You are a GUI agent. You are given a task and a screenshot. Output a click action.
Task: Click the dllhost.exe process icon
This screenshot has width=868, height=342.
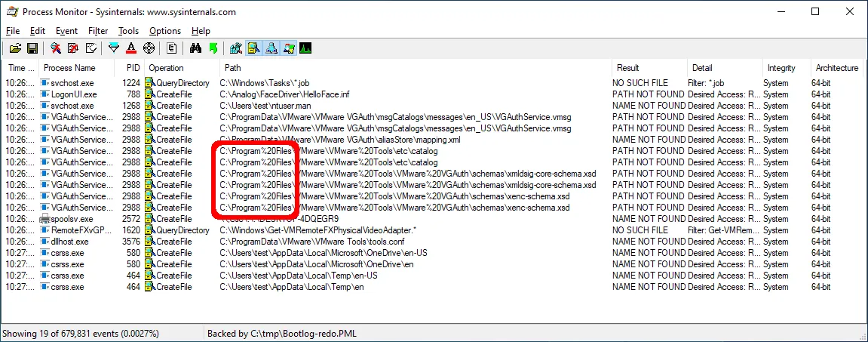click(x=44, y=242)
